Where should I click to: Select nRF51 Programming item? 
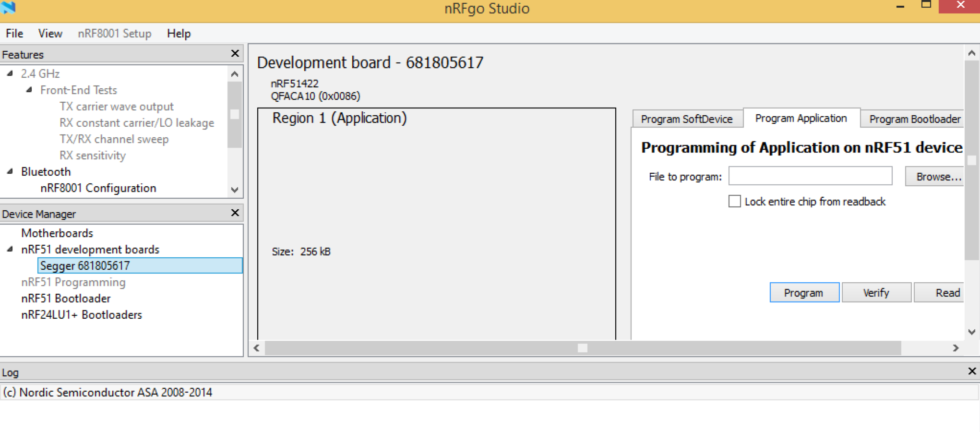pos(73,282)
